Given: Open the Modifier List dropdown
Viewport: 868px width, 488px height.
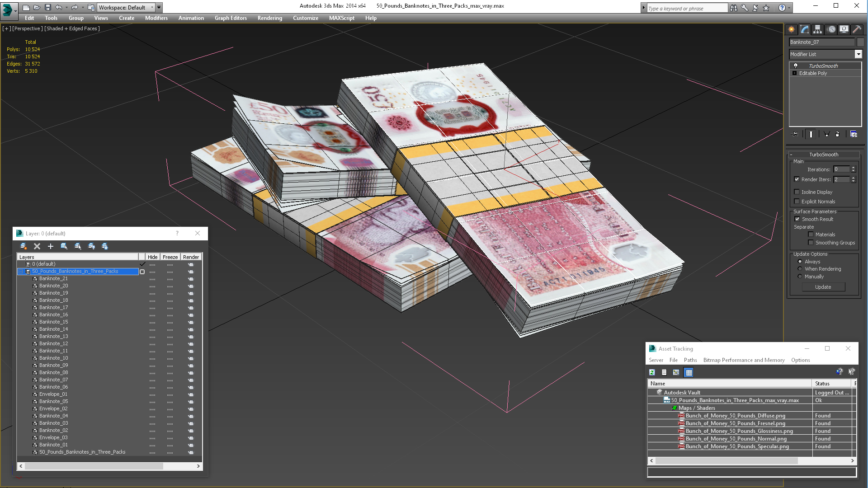Looking at the screenshot, I should click(x=858, y=54).
